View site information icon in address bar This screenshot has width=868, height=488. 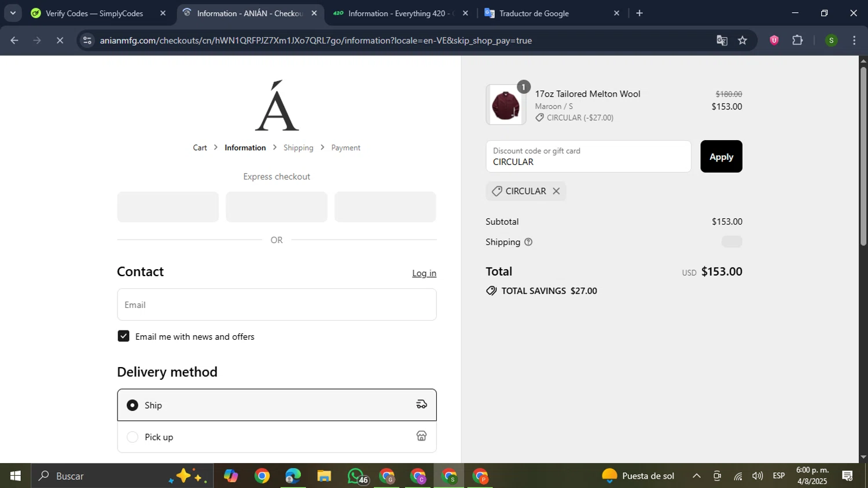pyautogui.click(x=87, y=41)
